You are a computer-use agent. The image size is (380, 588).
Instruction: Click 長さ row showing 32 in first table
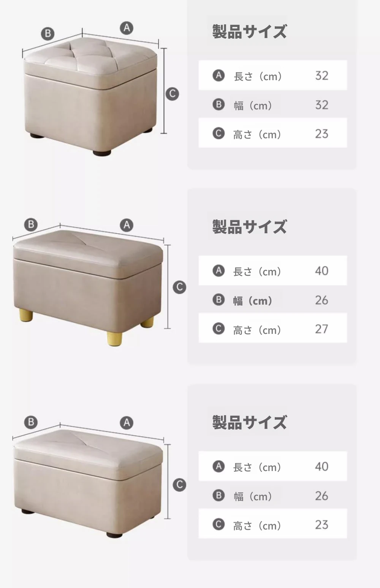(x=272, y=75)
